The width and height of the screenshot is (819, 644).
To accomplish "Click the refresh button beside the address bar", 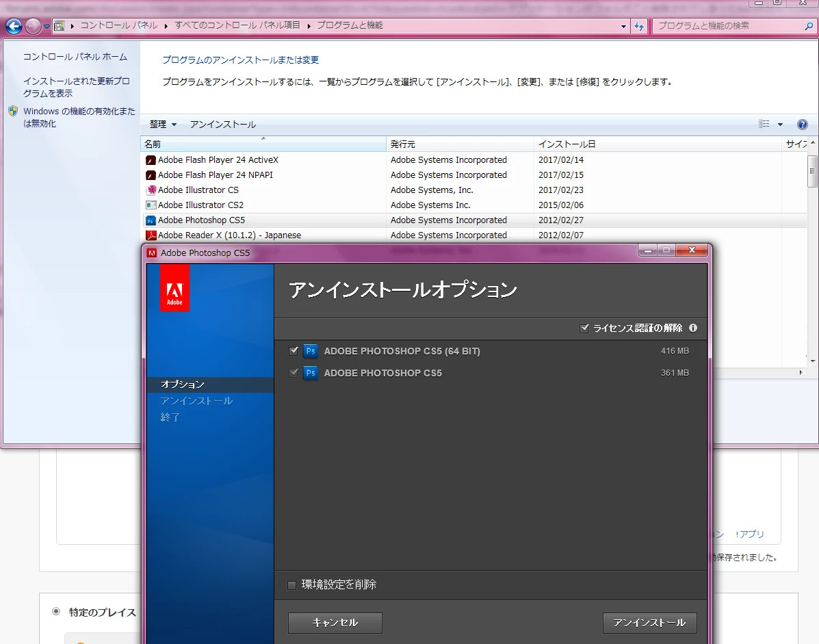I will (639, 26).
